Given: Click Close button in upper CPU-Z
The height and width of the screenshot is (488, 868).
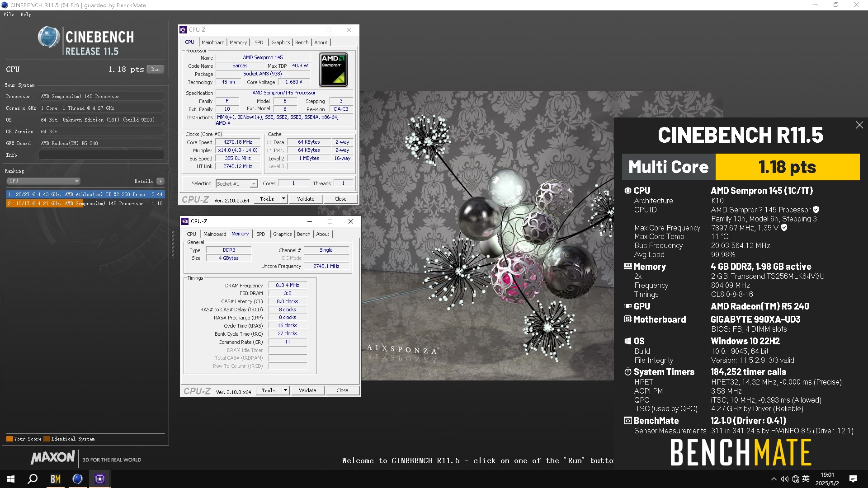Looking at the screenshot, I should tap(340, 199).
